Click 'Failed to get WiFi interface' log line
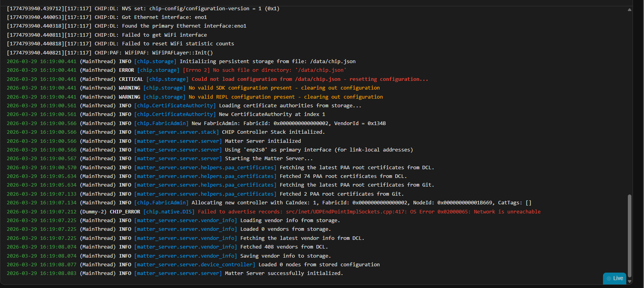This screenshot has height=288, width=644. click(164, 35)
